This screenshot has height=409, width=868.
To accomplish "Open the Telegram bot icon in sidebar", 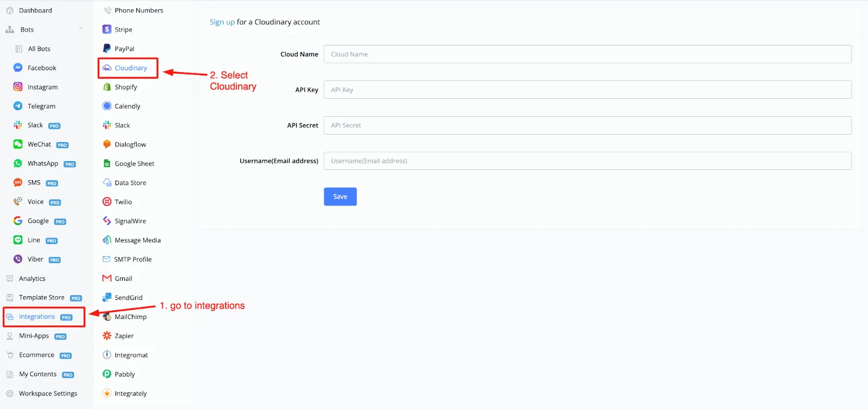I will (18, 106).
